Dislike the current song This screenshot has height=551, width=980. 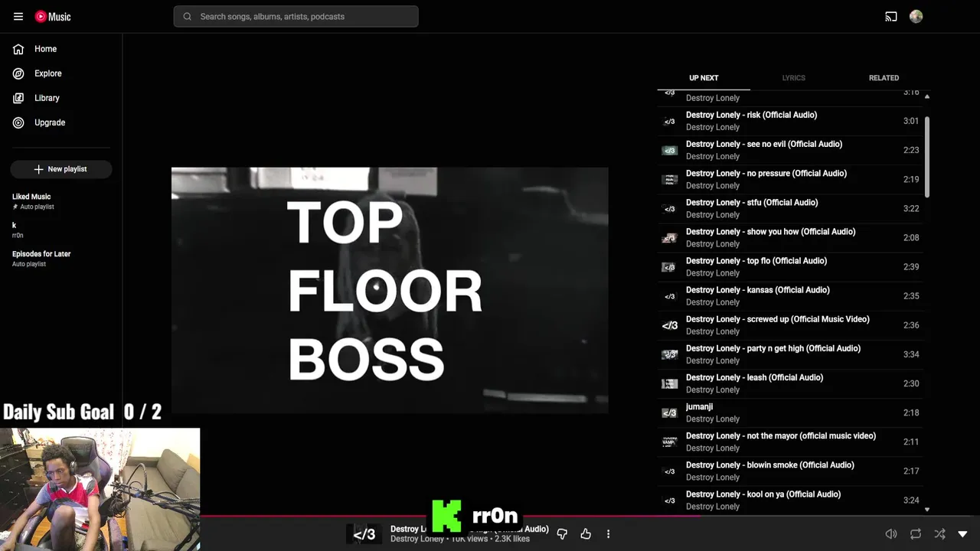(562, 533)
